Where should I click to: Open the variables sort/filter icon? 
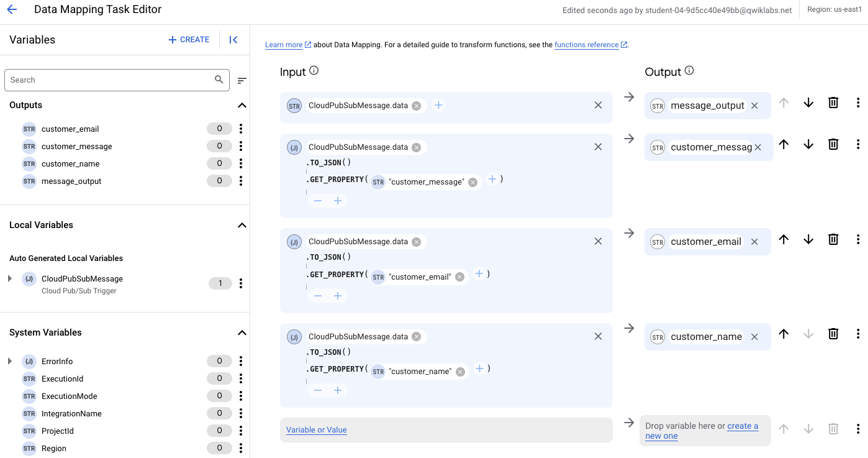(x=242, y=80)
